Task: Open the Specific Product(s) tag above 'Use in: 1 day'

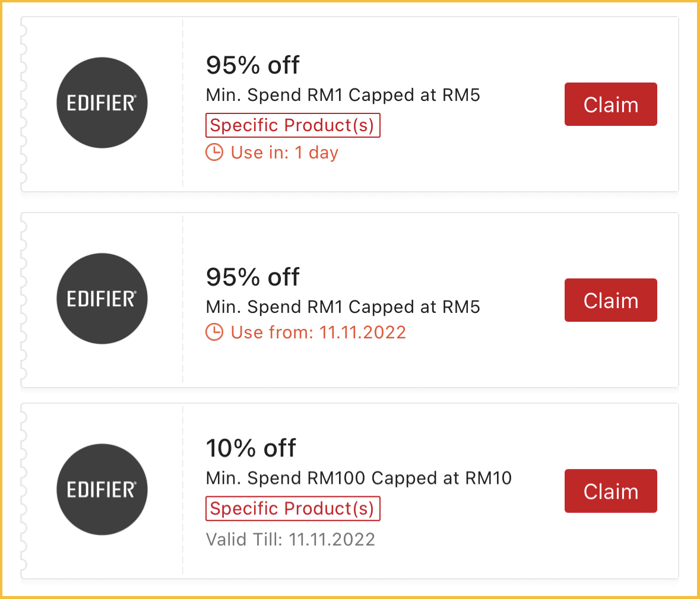Action: pyautogui.click(x=292, y=125)
